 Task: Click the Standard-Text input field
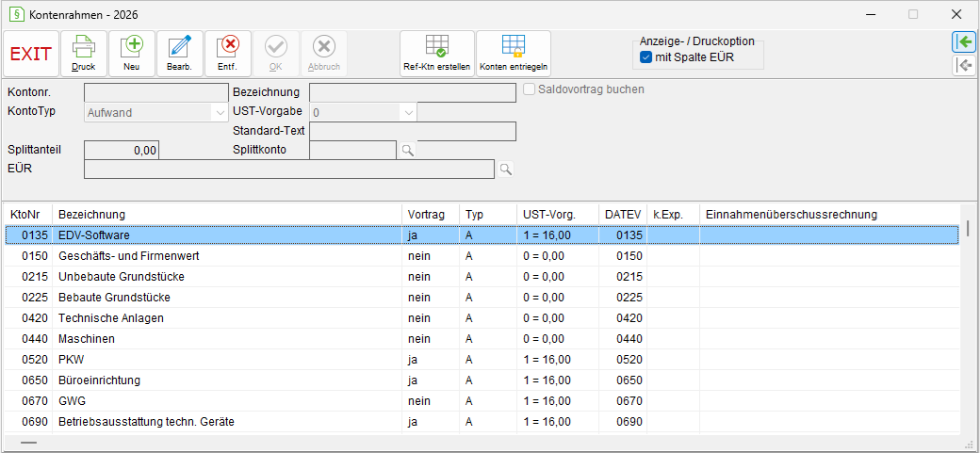pos(413,131)
